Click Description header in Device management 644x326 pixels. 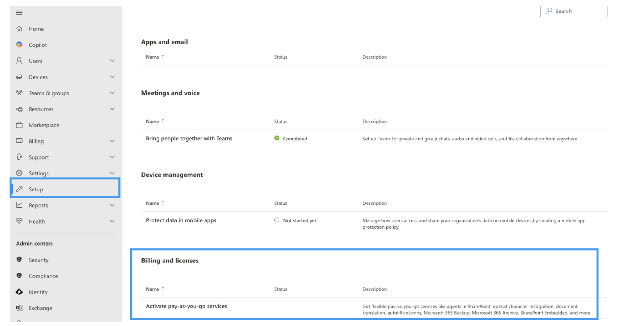pyautogui.click(x=374, y=203)
